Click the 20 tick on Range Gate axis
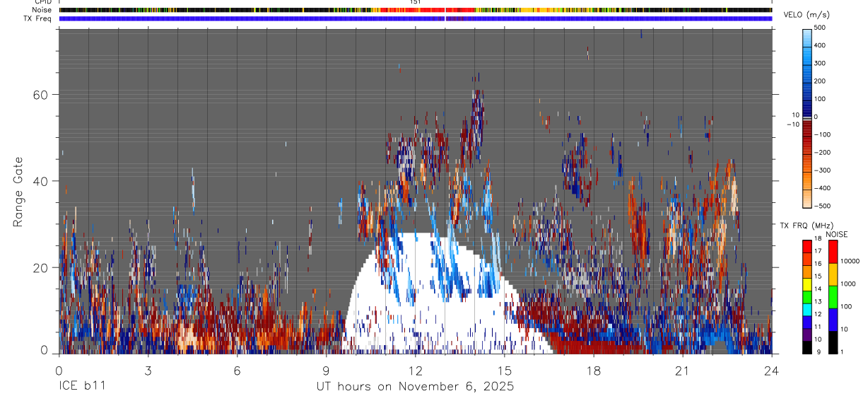This screenshot has width=868, height=401. [x=41, y=267]
